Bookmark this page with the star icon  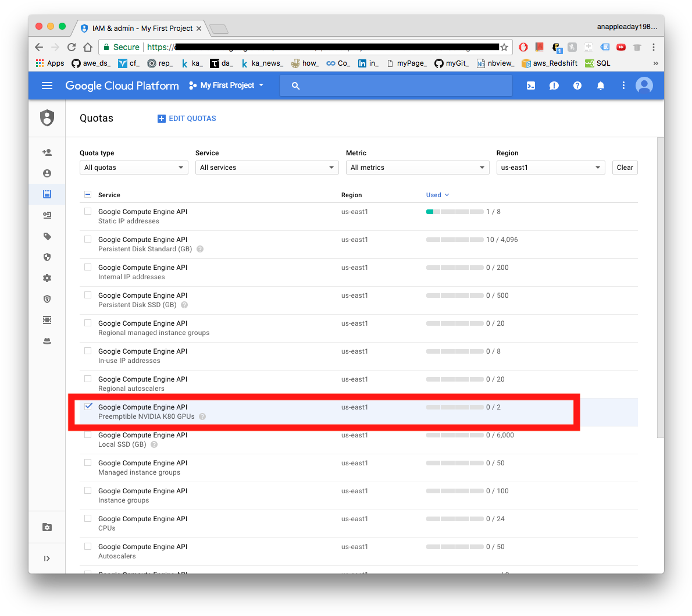coord(504,47)
